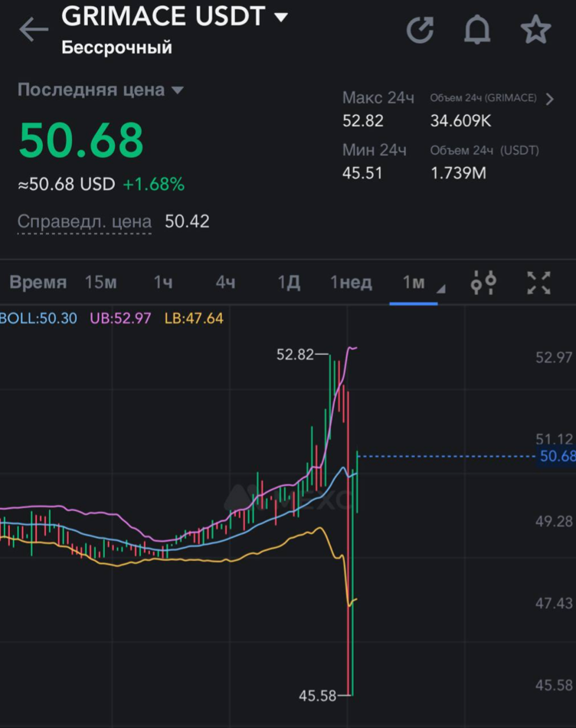Screen dimensions: 576x728
Task: Switch to 4ч interval
Action: 225,282
